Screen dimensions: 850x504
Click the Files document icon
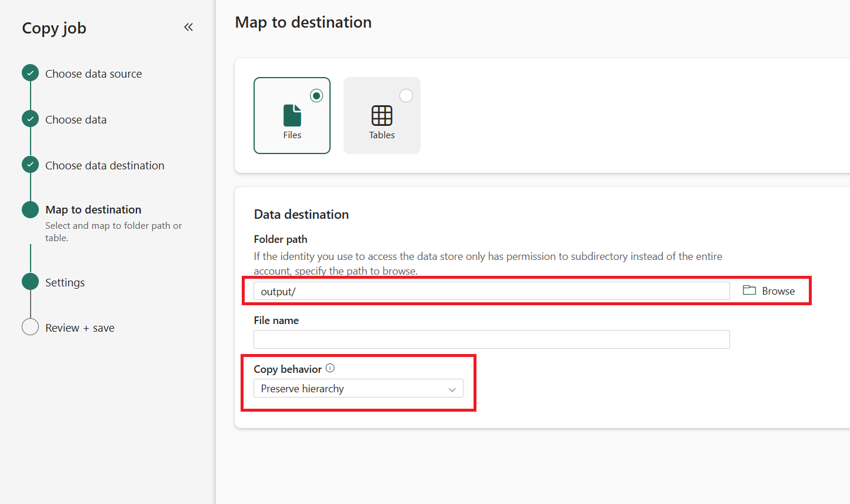[292, 115]
